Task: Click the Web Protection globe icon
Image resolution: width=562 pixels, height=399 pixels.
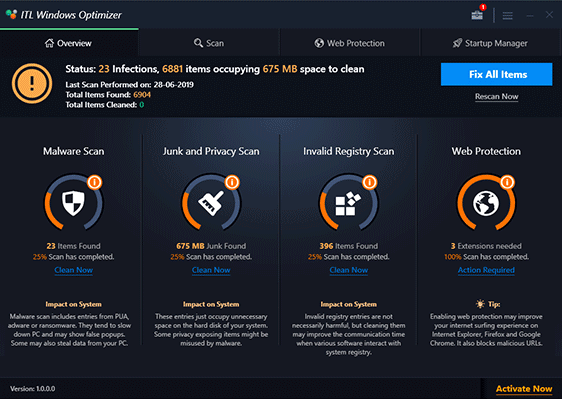Action: [x=486, y=203]
